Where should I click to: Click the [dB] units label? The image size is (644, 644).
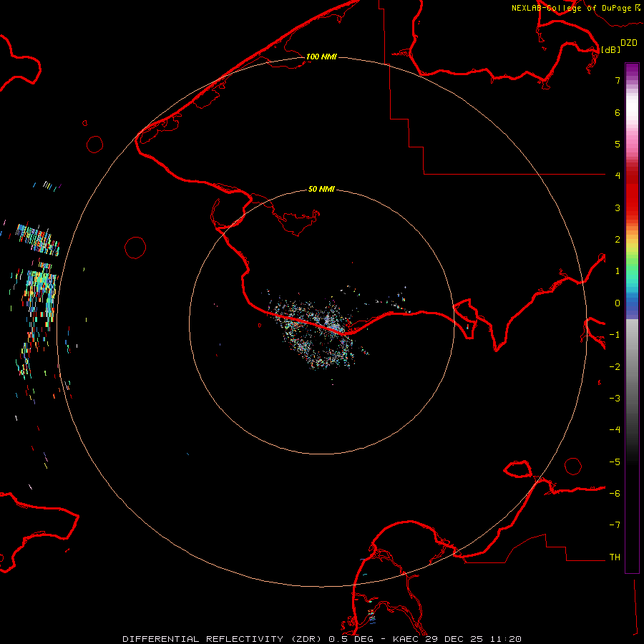(x=610, y=49)
